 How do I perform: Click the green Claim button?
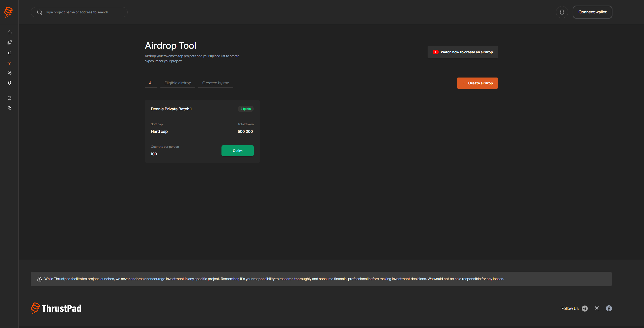[237, 151]
